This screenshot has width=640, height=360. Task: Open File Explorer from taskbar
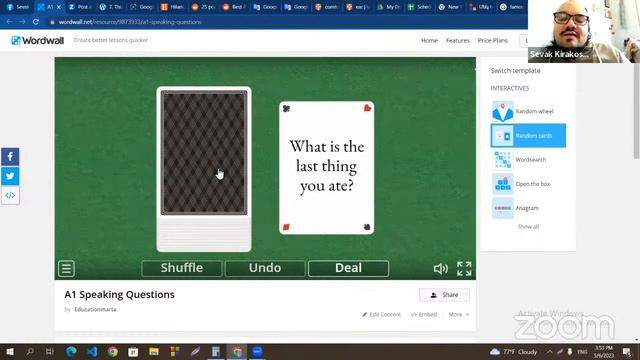[154, 351]
